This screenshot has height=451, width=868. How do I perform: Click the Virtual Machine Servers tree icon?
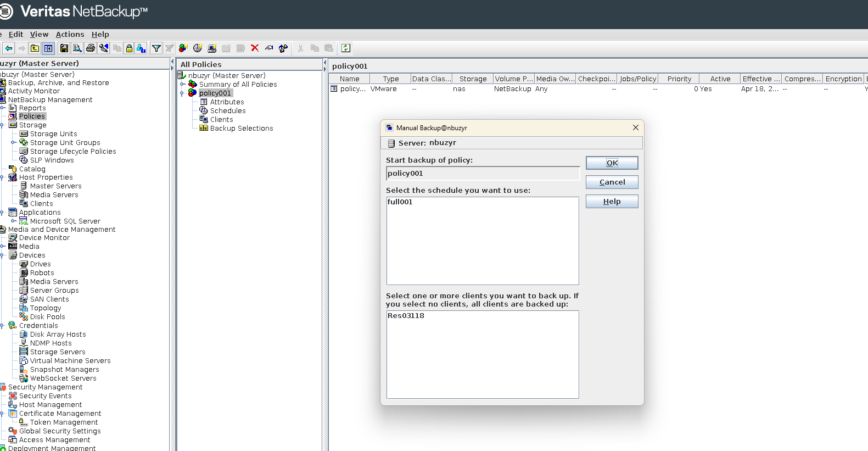[24, 360]
